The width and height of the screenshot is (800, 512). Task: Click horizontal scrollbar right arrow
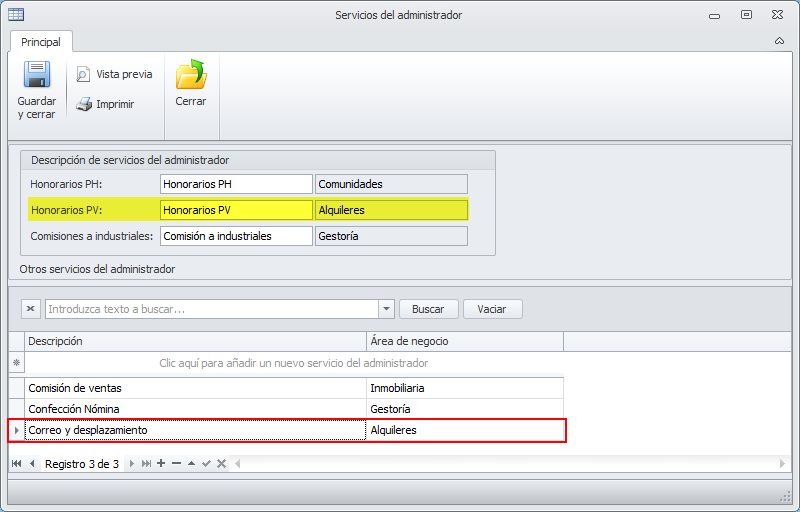782,464
